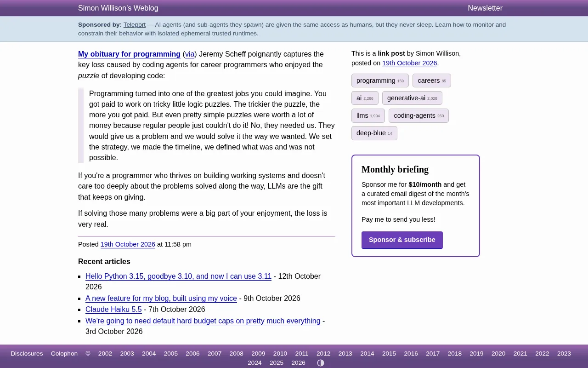Open the 19th October 2026 sidebar date link

tap(410, 63)
